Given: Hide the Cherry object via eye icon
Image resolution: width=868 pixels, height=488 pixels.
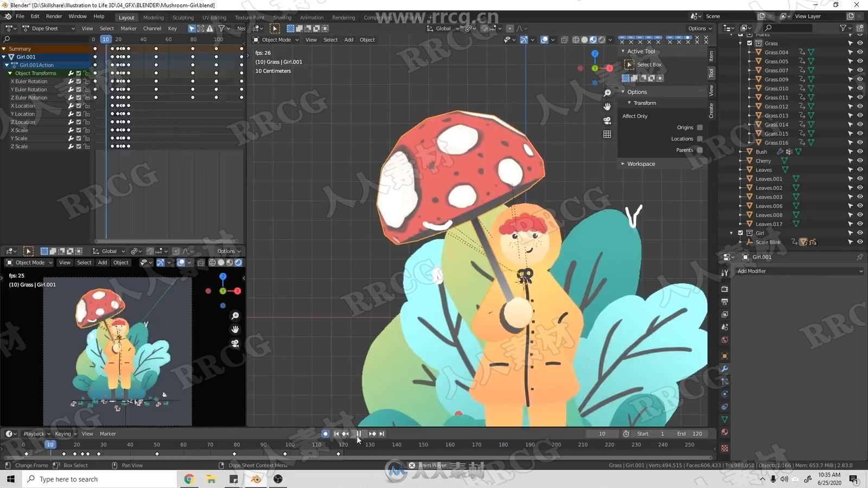Looking at the screenshot, I should coord(860,160).
